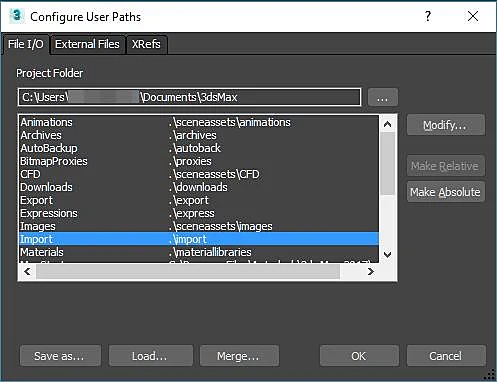
Task: Click the Make Relative button
Action: click(x=445, y=166)
